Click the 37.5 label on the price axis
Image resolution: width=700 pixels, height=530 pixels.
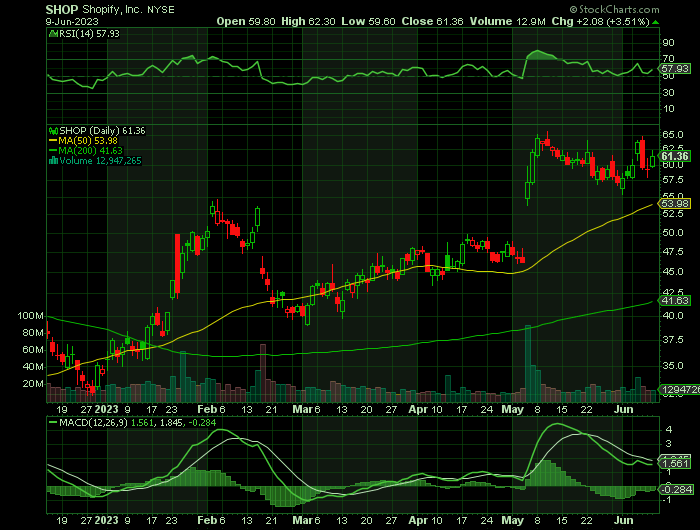[673, 340]
